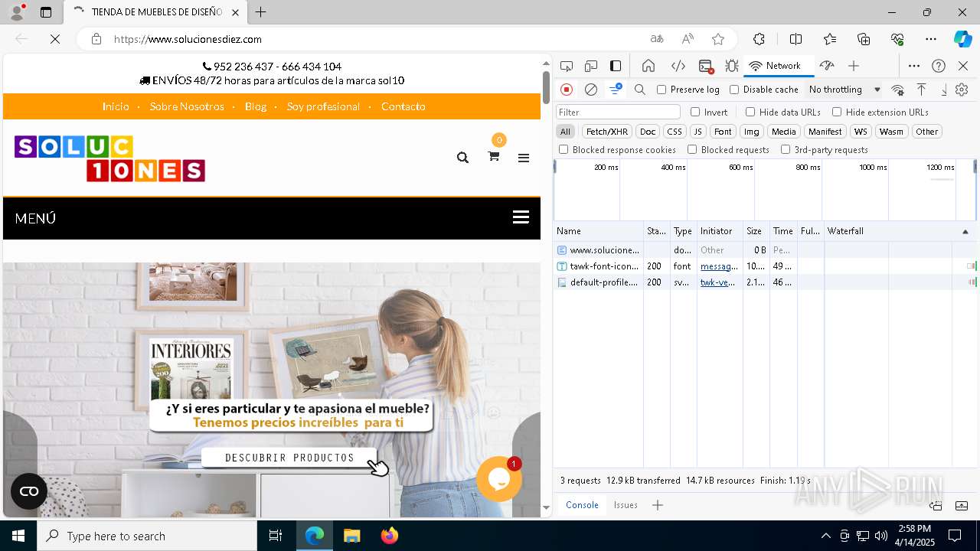980x551 pixels.
Task: Expand the black MENÚ bar hamburger
Action: 521,217
